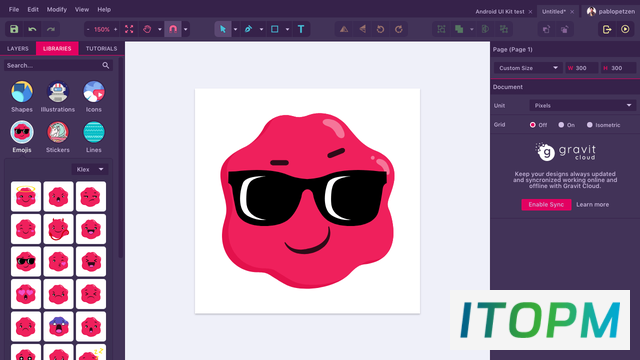Switch to the Untitled document tab
This screenshot has width=640, height=360.
click(x=554, y=11)
